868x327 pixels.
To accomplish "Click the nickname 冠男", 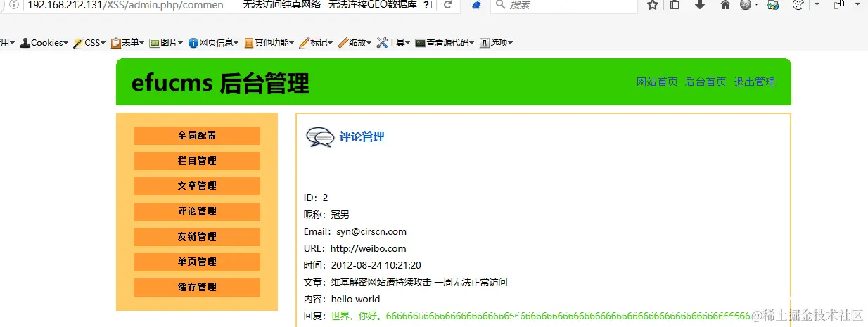I will coord(340,214).
